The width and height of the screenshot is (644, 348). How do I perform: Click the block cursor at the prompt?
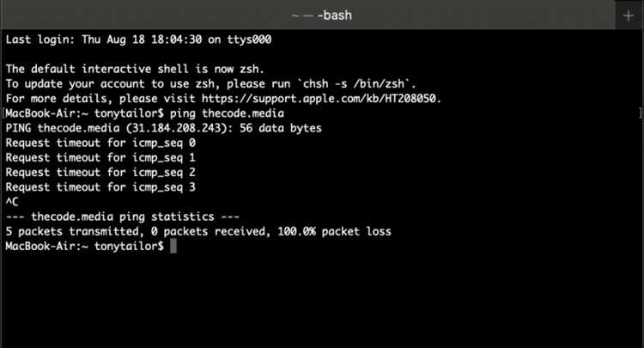173,247
